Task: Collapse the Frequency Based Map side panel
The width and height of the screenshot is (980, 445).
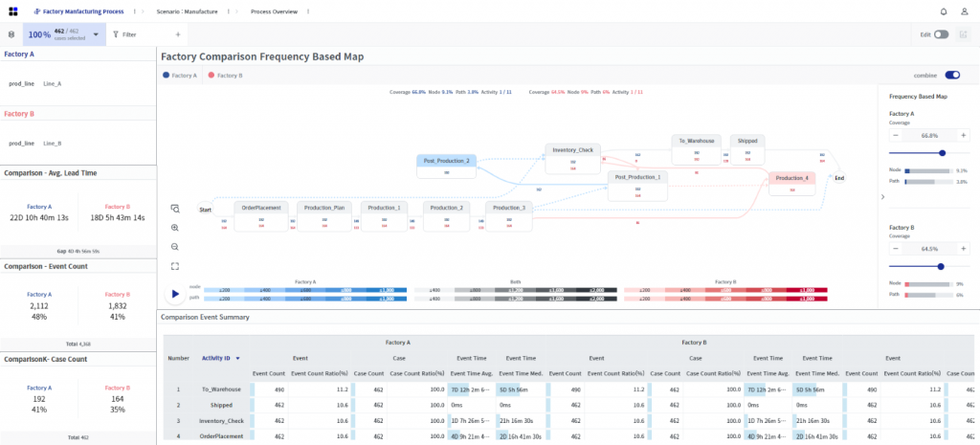Action: 883,196
